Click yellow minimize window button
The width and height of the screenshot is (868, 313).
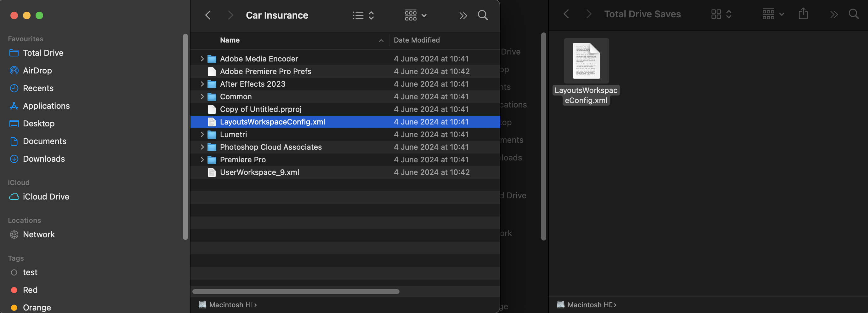(x=27, y=15)
